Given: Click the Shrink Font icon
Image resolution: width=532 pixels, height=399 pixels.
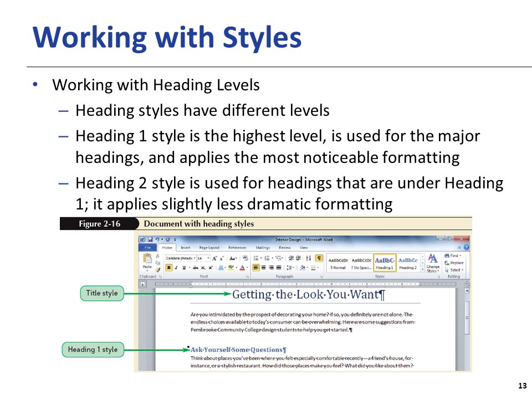Looking at the screenshot, I should [221, 259].
